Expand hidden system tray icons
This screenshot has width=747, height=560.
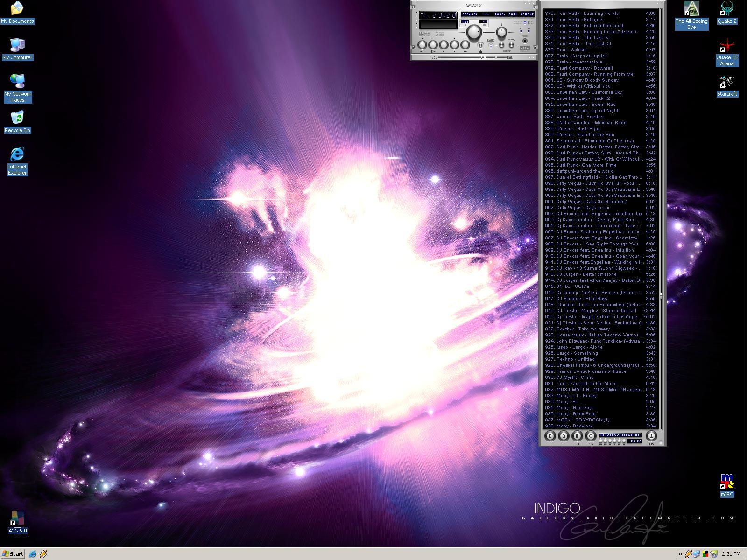tap(681, 554)
